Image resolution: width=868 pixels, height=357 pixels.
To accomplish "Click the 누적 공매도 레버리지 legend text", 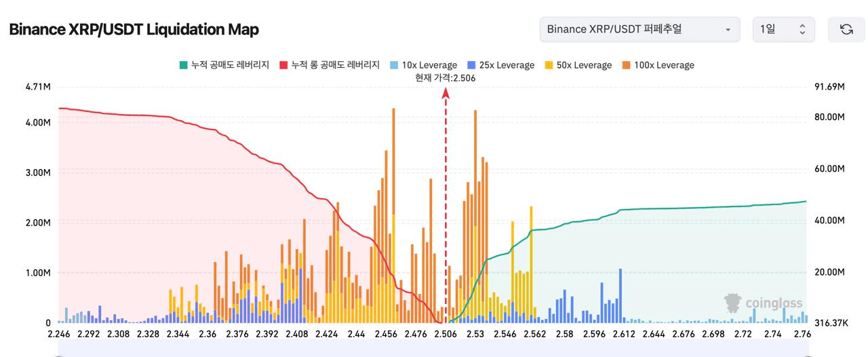I will 230,65.
